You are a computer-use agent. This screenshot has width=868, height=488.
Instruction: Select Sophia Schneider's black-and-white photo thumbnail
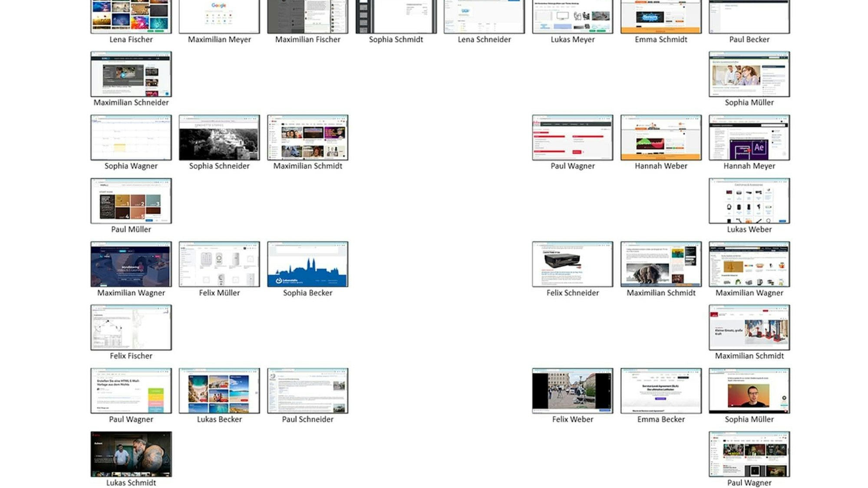[219, 138]
